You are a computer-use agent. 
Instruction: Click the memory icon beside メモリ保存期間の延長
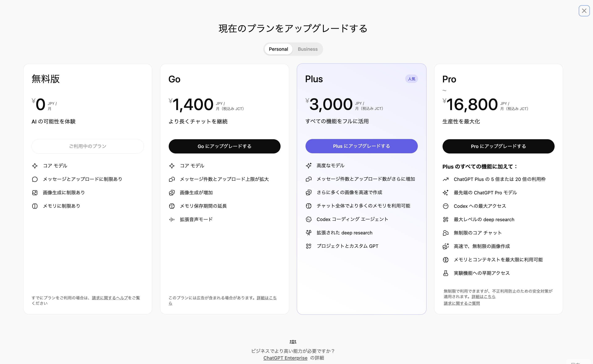tap(172, 206)
